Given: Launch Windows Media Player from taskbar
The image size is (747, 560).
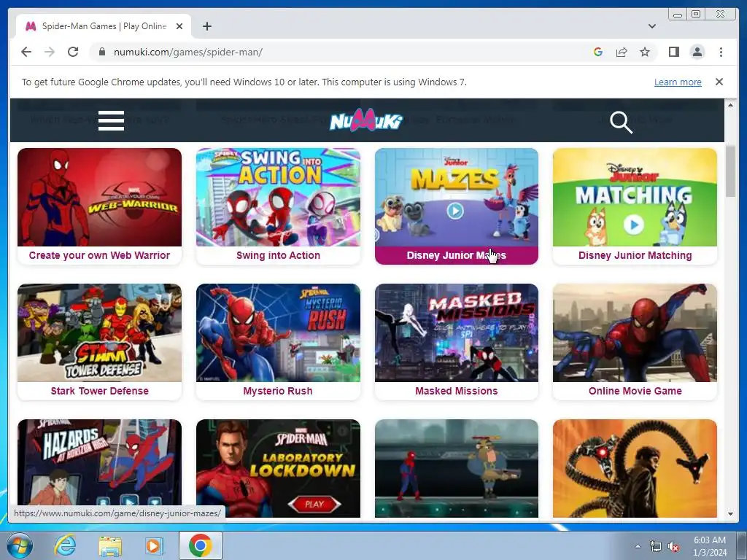Looking at the screenshot, I should tap(154, 545).
